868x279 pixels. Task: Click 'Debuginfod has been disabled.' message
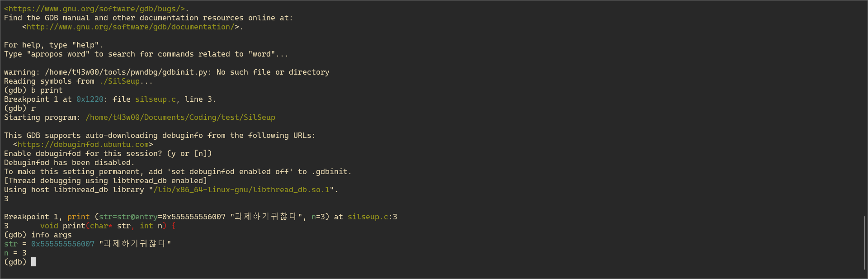tap(69, 162)
